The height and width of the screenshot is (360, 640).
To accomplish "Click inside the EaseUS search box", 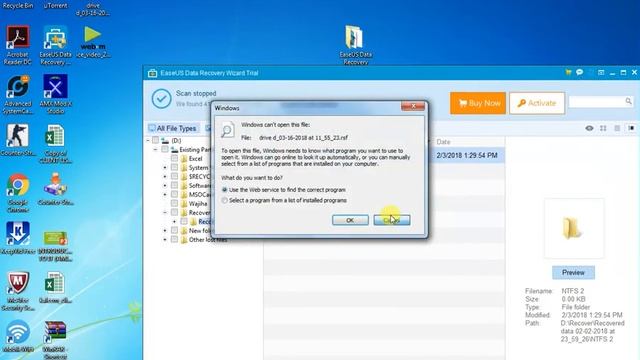I will pyautogui.click(x=596, y=102).
